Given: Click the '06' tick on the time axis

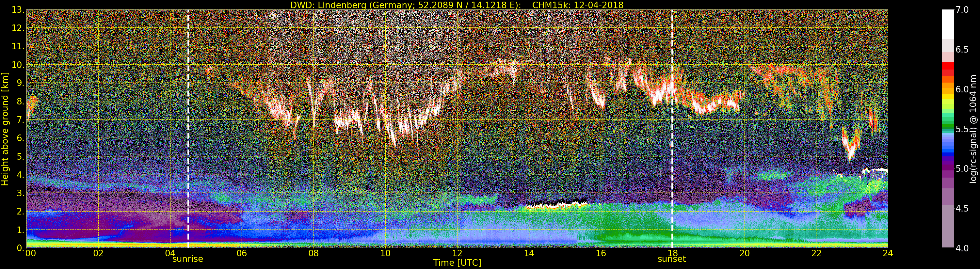Looking at the screenshot, I should pyautogui.click(x=242, y=253).
